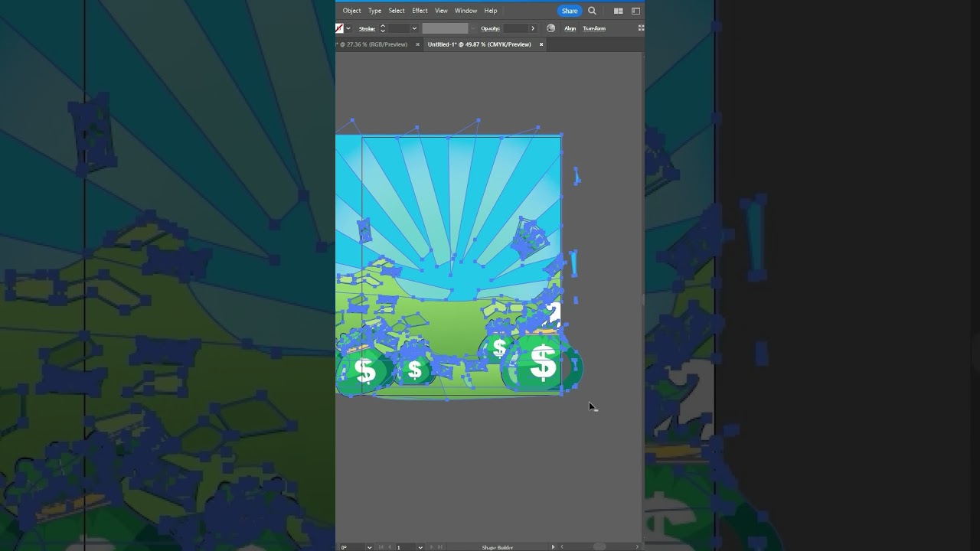This screenshot has height=551, width=980.
Task: Open the Type menu
Action: coord(374,11)
